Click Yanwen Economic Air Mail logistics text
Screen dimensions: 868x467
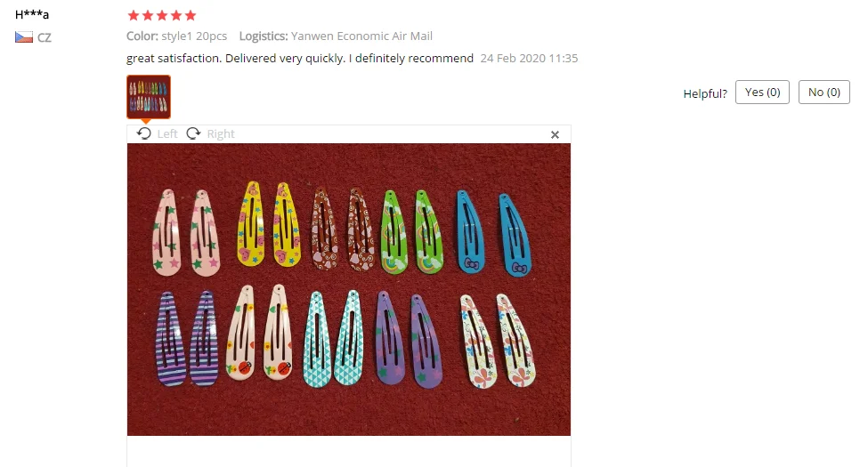tap(361, 36)
